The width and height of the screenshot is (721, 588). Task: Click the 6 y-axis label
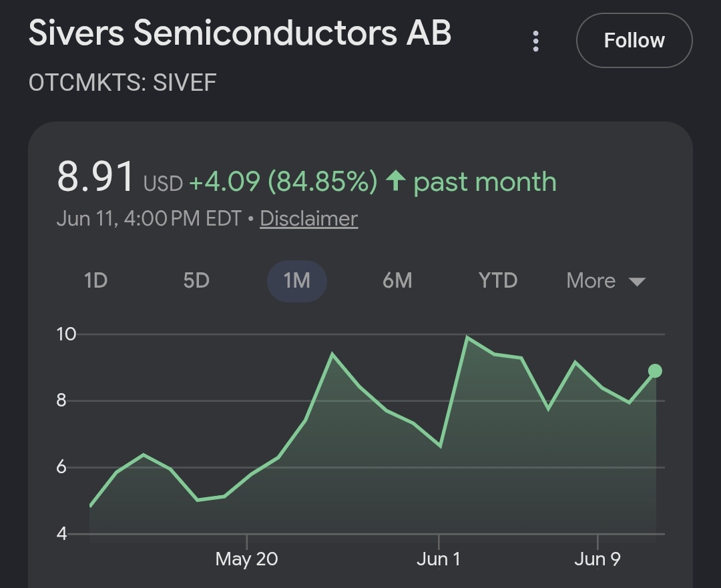point(61,468)
